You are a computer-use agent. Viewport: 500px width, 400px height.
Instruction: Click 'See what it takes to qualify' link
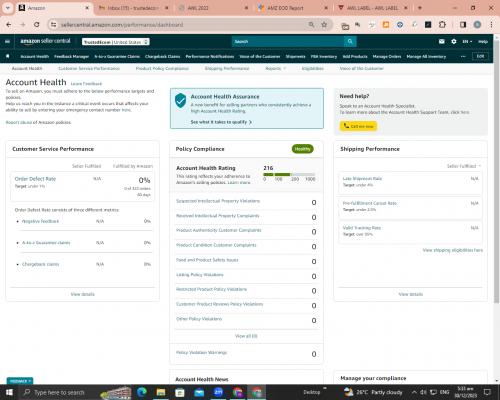[x=221, y=122]
